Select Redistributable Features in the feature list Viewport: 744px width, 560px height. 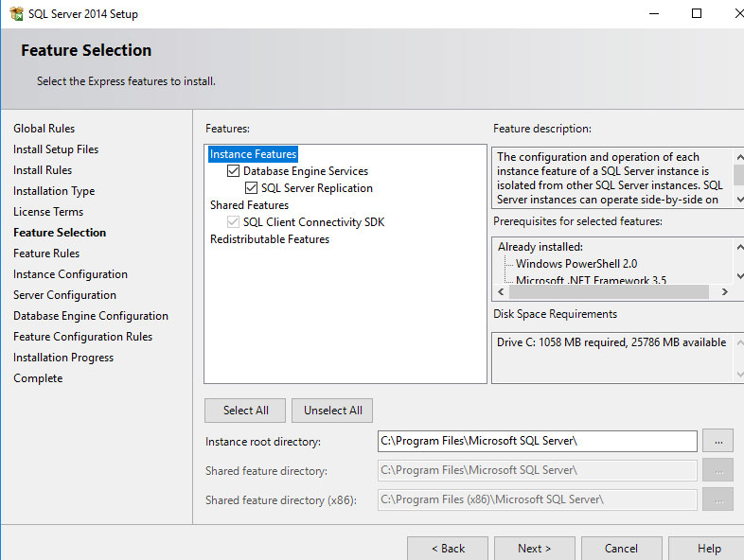270,239
